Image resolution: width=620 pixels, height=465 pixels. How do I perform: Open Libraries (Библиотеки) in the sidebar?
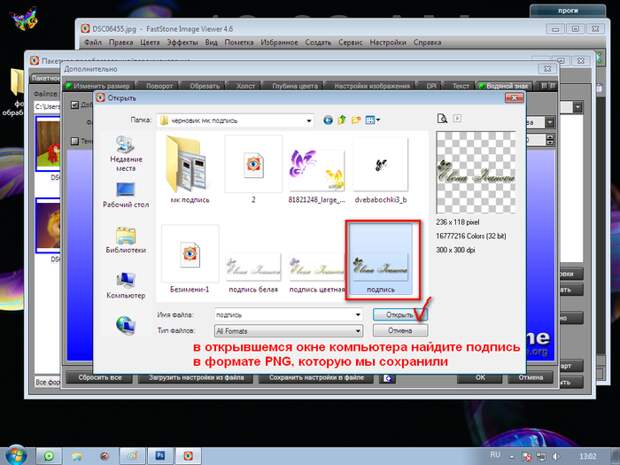126,240
